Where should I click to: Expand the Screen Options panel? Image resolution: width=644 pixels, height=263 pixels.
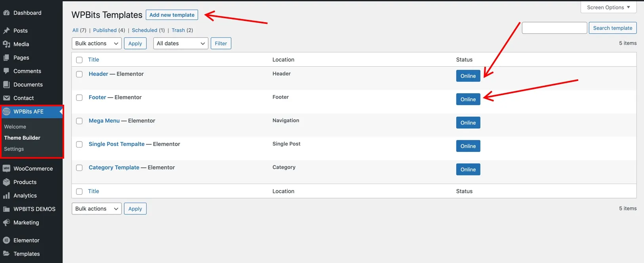point(608,7)
